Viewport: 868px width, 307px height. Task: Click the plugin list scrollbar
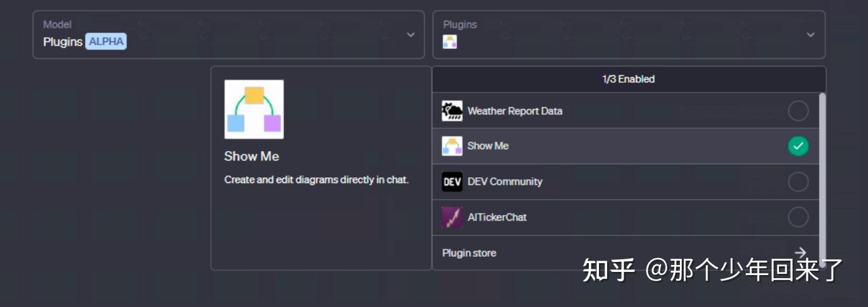(x=822, y=180)
